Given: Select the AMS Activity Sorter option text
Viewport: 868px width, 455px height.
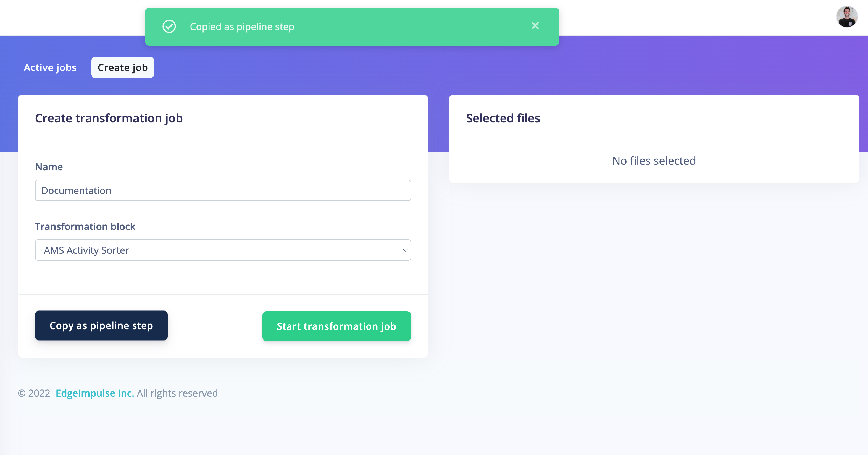Looking at the screenshot, I should 86,250.
